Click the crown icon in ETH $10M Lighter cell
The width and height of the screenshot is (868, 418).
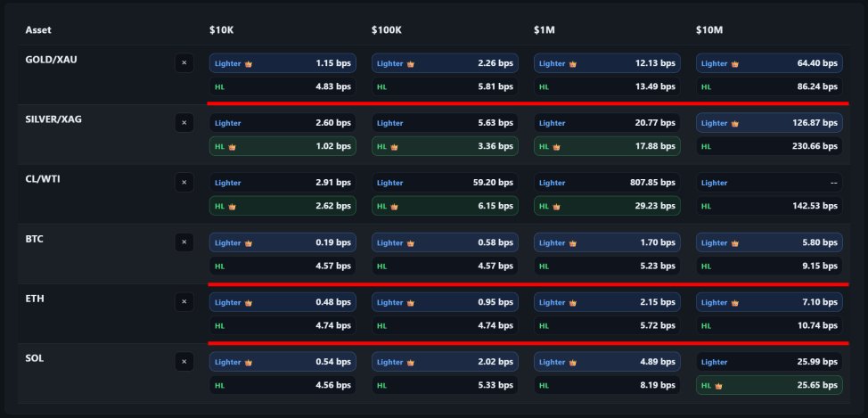[735, 303]
